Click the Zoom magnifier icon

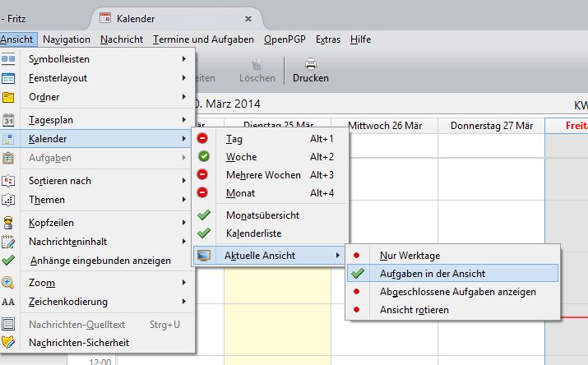[x=8, y=283]
